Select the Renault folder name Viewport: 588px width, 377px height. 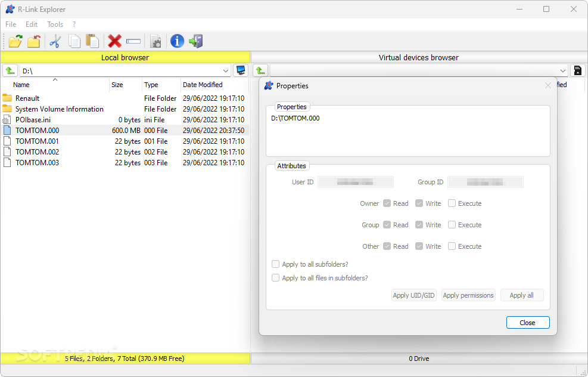point(27,98)
